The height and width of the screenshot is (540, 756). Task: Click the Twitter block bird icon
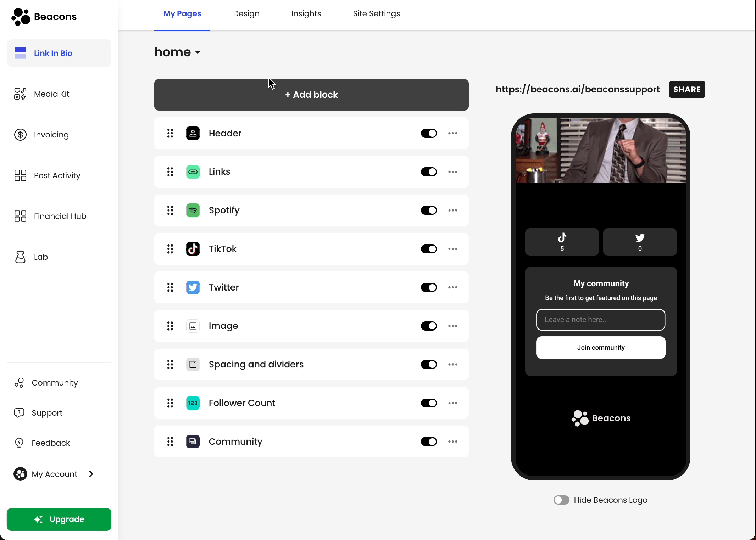coord(193,287)
